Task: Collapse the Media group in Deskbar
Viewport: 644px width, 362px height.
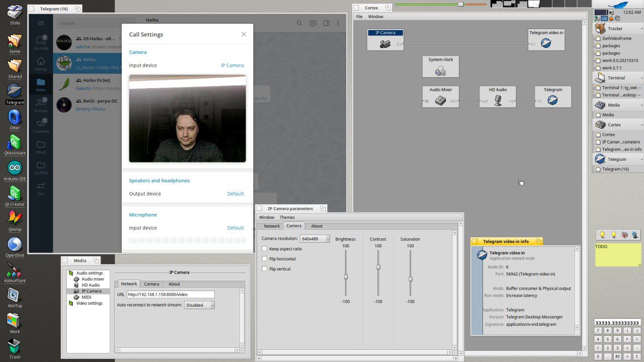Action: [x=641, y=105]
